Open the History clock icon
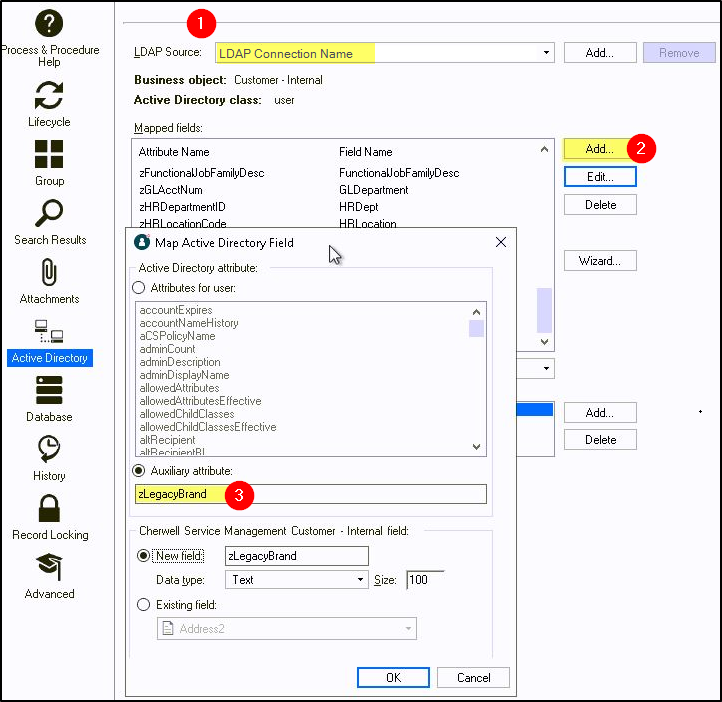722x702 pixels. (x=49, y=449)
